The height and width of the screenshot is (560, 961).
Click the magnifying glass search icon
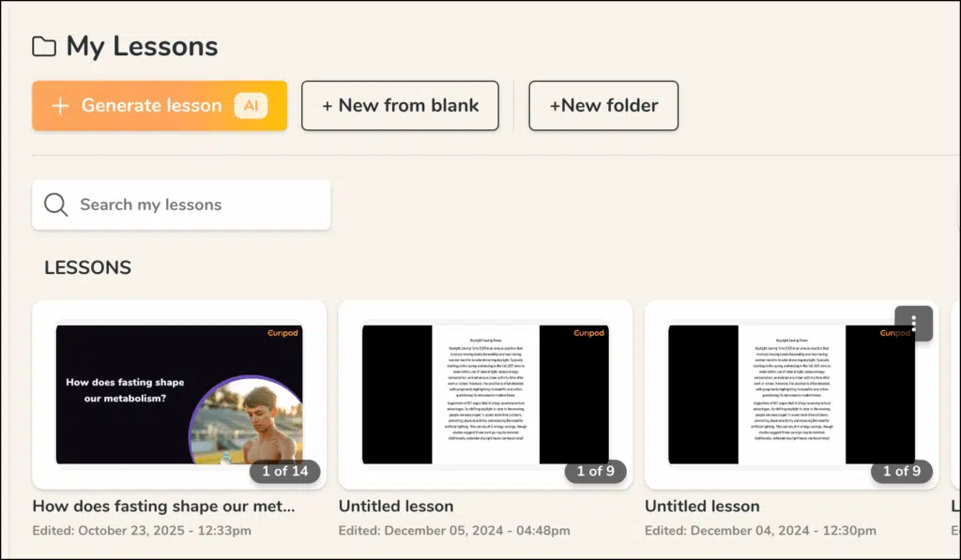tap(56, 204)
